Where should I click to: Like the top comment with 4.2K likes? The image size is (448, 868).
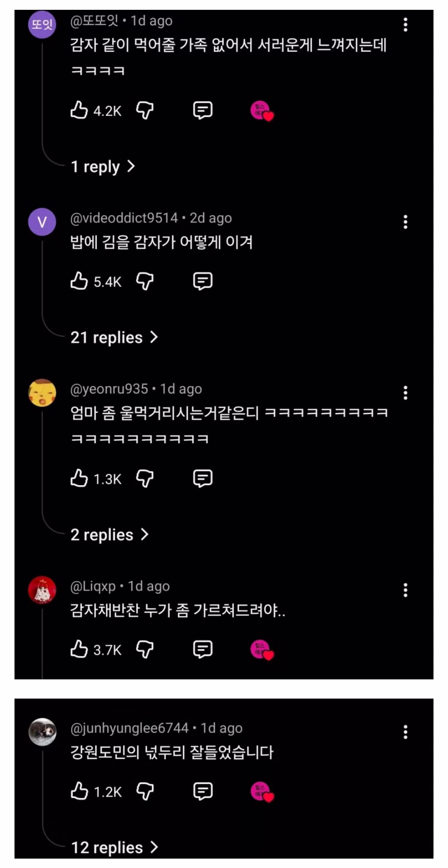79,111
